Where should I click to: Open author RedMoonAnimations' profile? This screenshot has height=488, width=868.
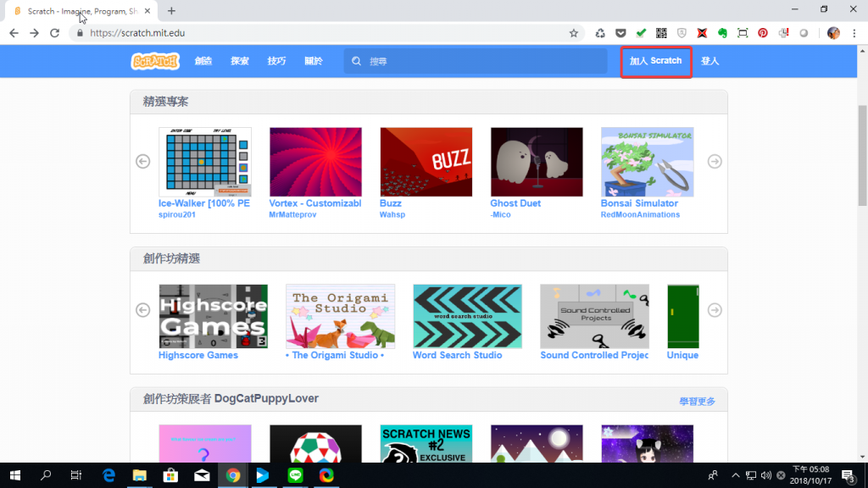640,214
